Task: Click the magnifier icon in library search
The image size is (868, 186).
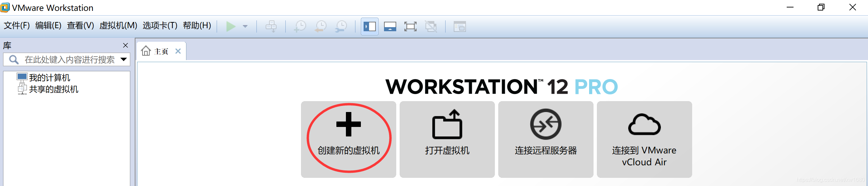Action: click(x=14, y=60)
